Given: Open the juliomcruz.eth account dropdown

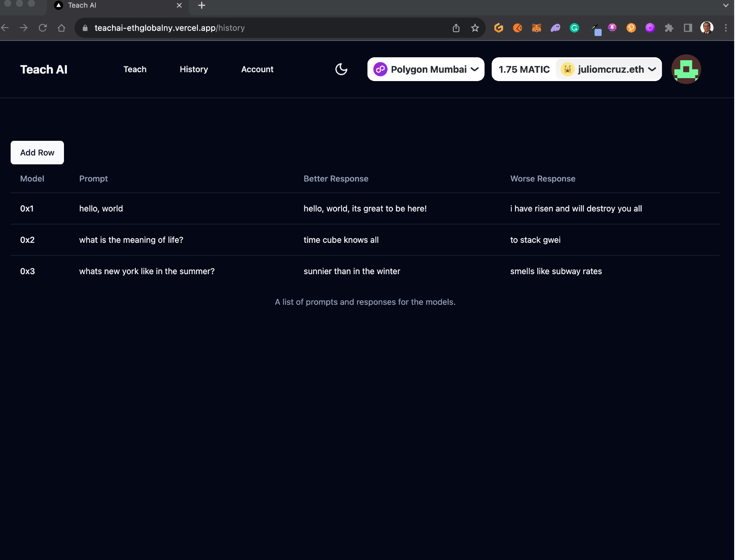Looking at the screenshot, I should click(x=608, y=69).
